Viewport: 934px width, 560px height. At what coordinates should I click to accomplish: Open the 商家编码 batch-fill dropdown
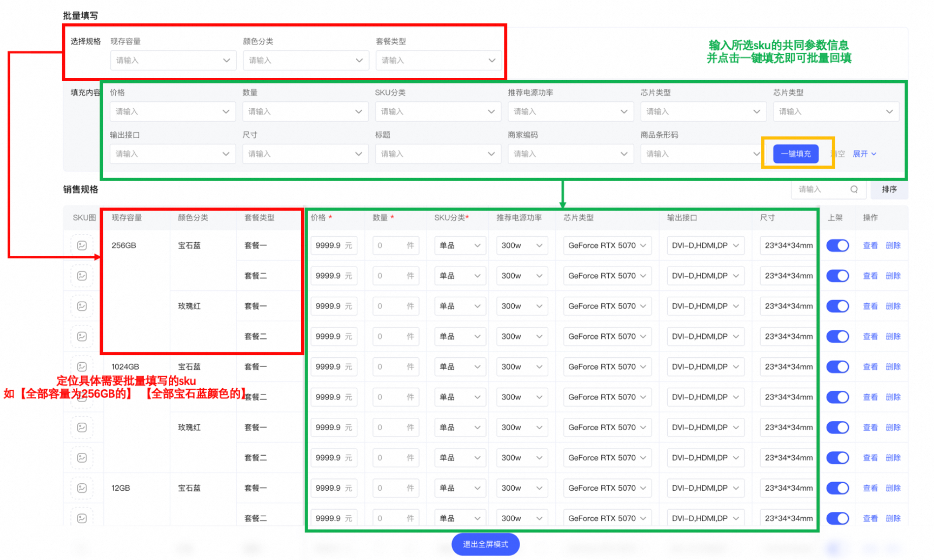(x=571, y=154)
